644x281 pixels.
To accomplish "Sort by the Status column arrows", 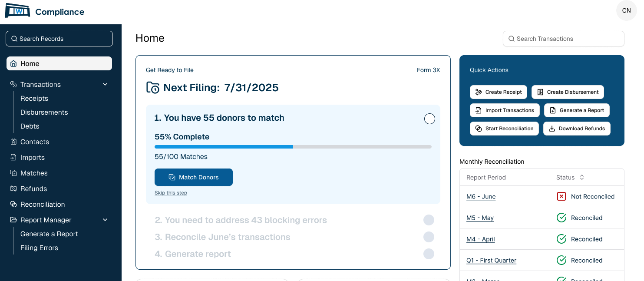I will pyautogui.click(x=582, y=177).
